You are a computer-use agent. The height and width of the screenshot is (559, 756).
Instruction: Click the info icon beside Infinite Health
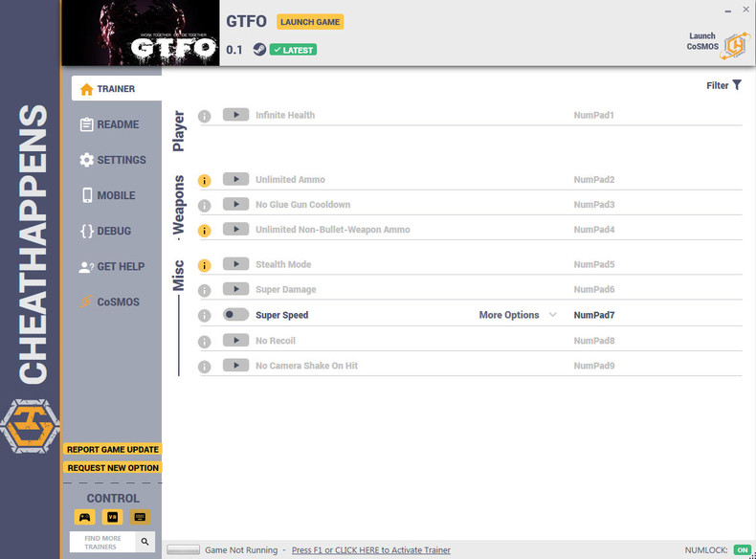(x=205, y=116)
